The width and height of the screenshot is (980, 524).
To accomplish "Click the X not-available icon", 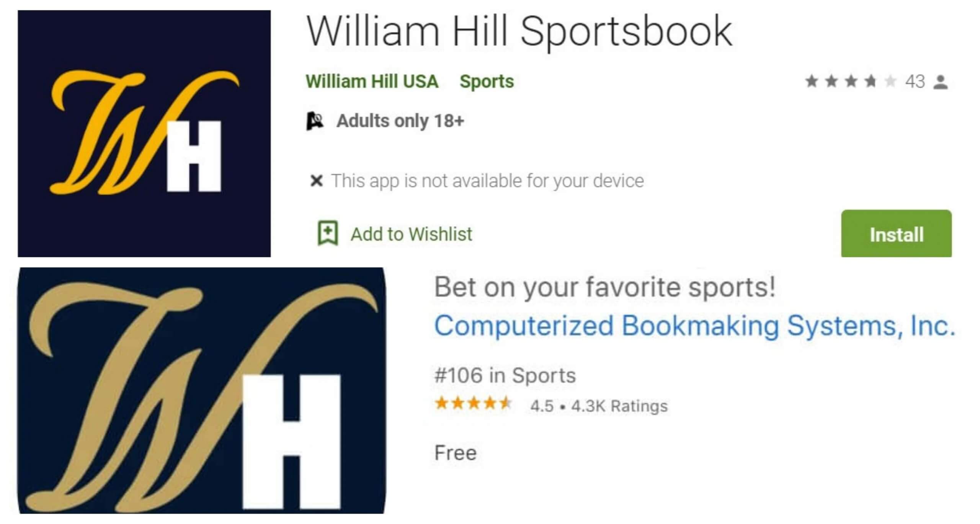I will coord(317,180).
